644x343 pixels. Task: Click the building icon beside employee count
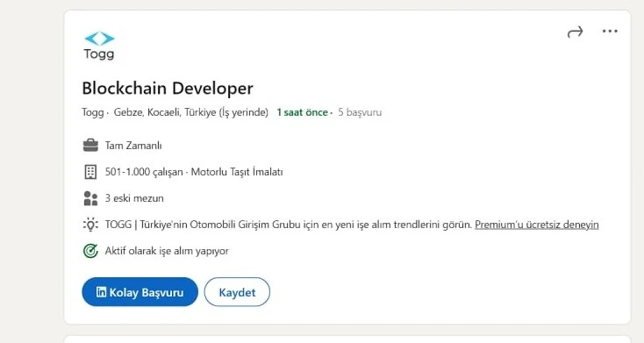click(x=90, y=172)
